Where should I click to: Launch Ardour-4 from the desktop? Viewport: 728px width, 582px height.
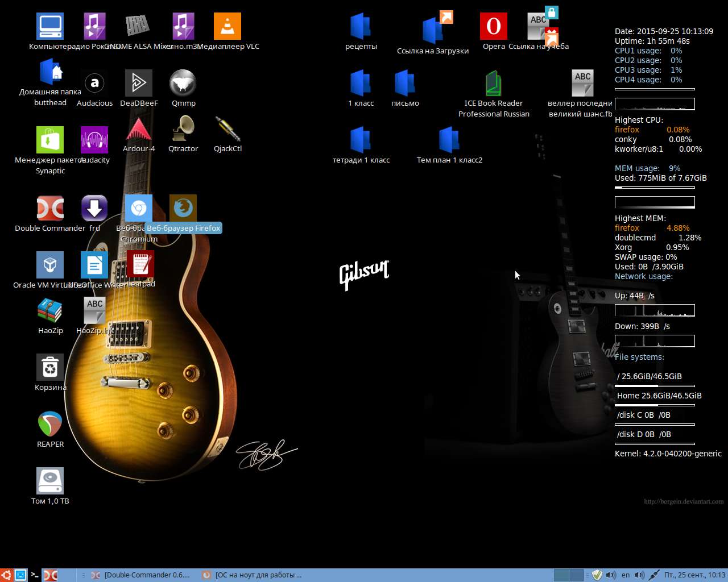139,130
